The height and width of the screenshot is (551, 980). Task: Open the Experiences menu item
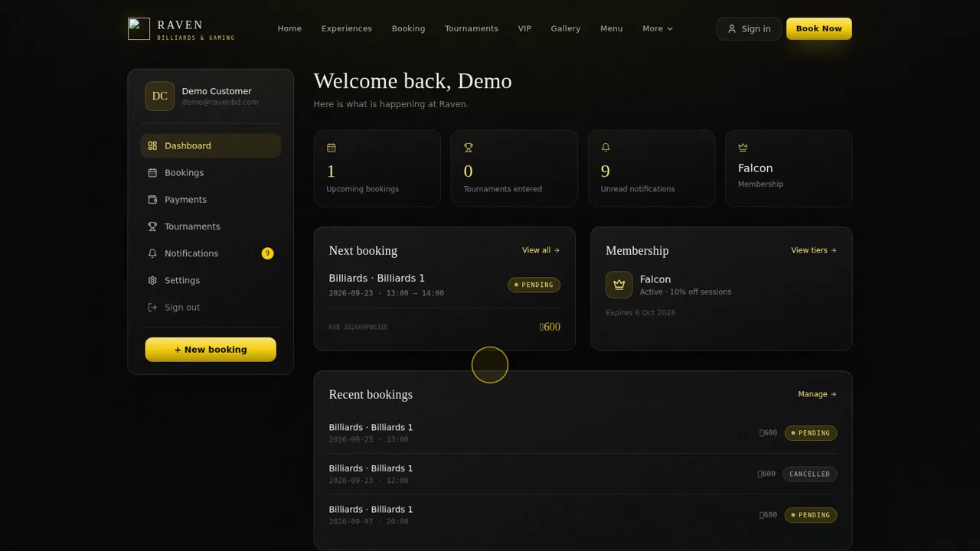coord(347,28)
